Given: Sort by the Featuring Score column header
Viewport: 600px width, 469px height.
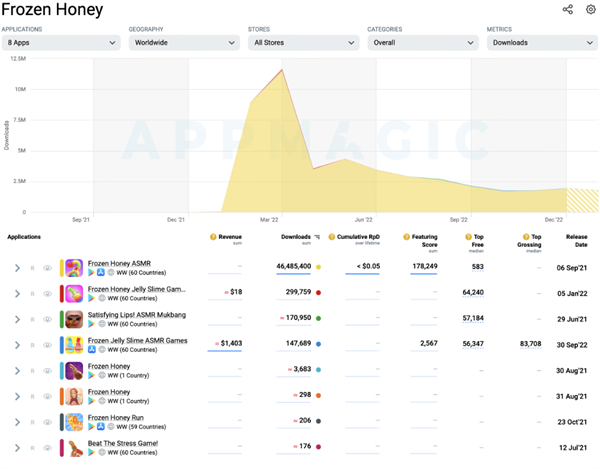Looking at the screenshot, I should (x=424, y=241).
